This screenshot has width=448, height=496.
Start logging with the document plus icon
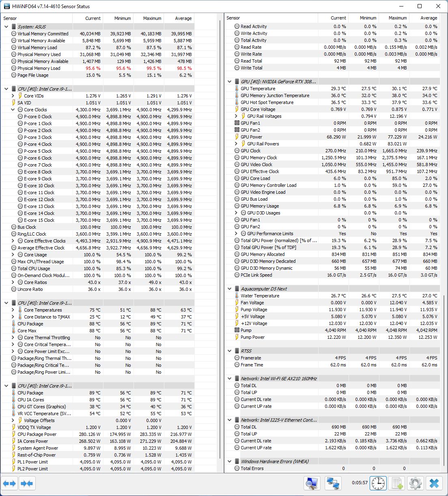(x=397, y=483)
